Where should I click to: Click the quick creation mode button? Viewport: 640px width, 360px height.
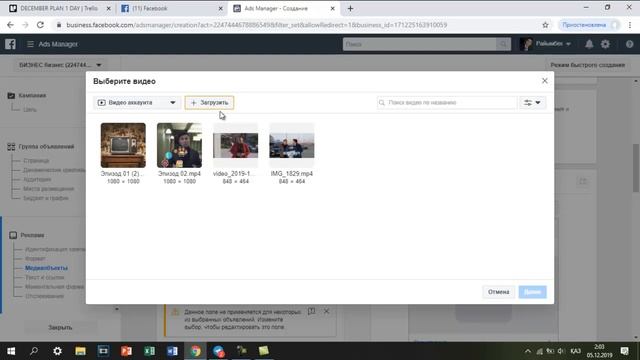pos(587,65)
